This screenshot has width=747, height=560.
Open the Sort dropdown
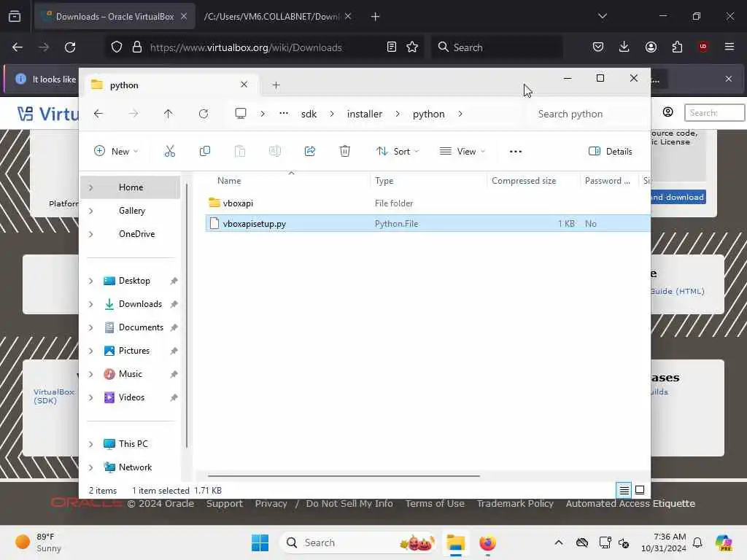click(x=398, y=152)
